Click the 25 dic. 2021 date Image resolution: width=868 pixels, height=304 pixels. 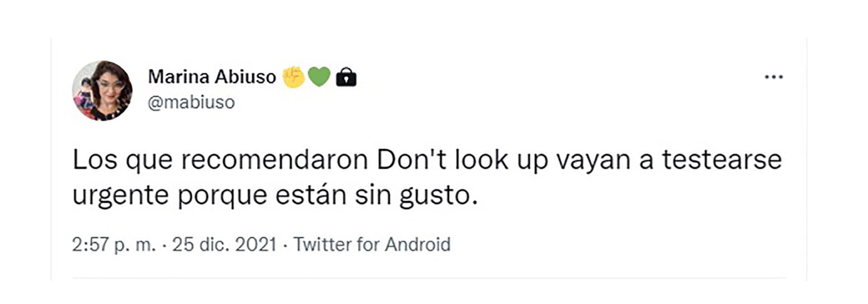point(224,244)
